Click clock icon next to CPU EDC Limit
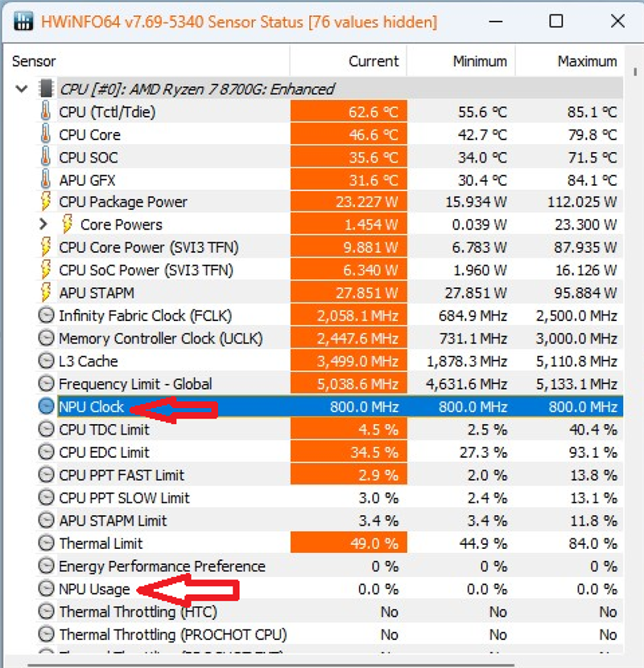 tap(46, 452)
